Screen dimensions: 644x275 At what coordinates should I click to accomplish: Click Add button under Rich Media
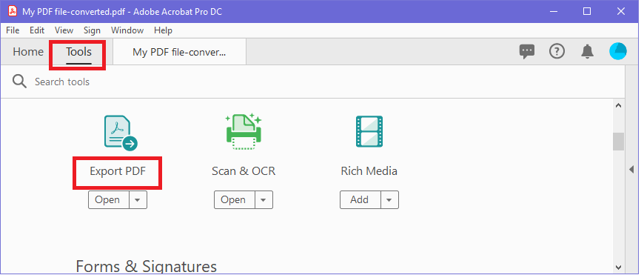pos(360,200)
